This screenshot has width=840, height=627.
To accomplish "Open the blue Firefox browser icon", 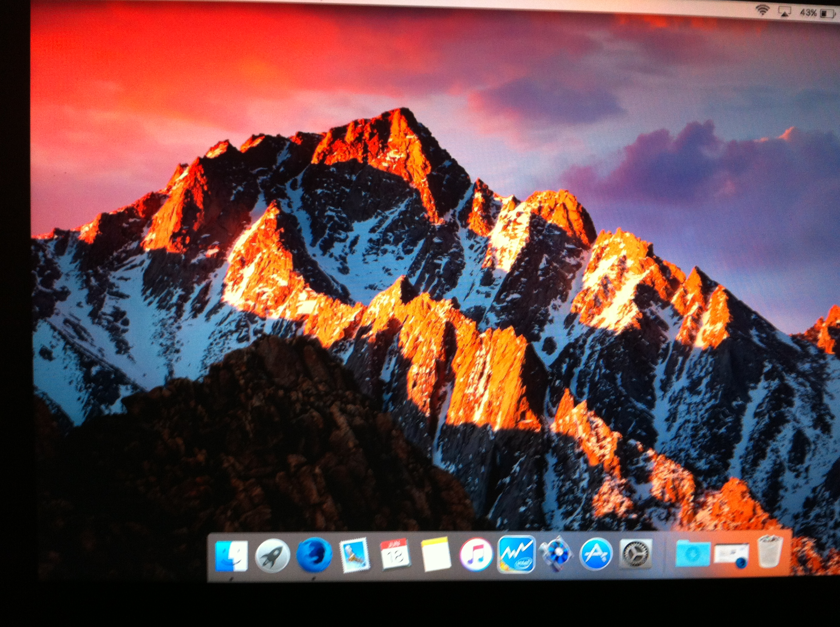I will coord(314,555).
